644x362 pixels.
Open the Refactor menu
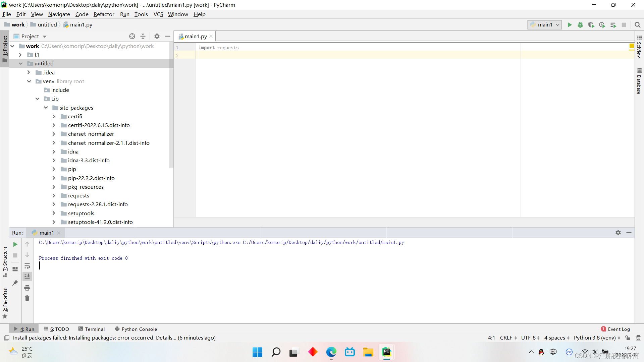pos(104,14)
